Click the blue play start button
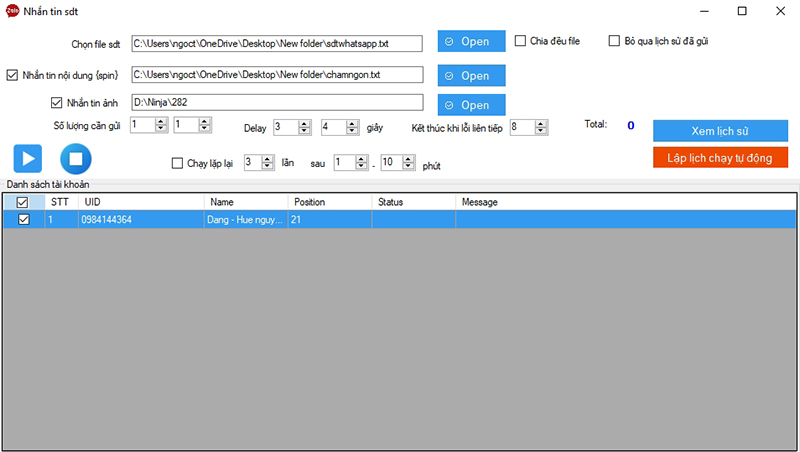800x452 pixels. point(28,158)
